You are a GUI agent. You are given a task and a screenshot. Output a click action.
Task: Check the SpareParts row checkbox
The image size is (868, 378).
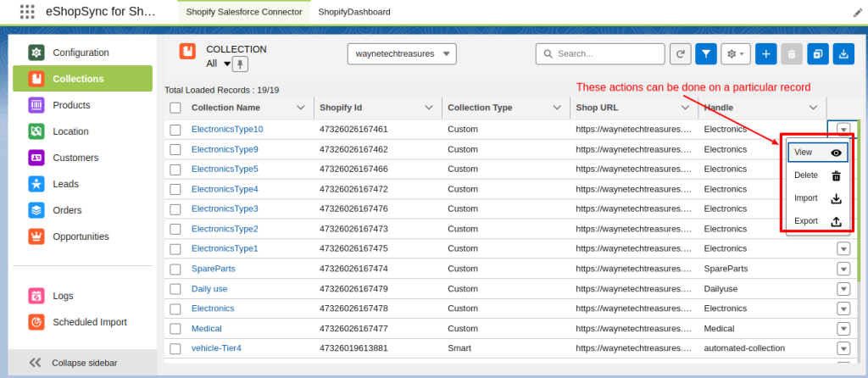click(x=175, y=269)
